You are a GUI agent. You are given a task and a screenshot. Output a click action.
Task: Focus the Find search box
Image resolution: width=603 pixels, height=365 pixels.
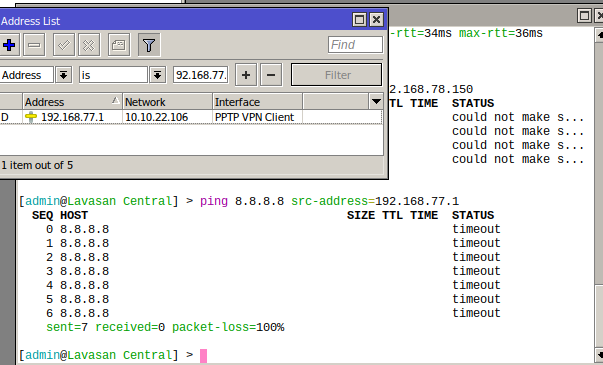[355, 45]
